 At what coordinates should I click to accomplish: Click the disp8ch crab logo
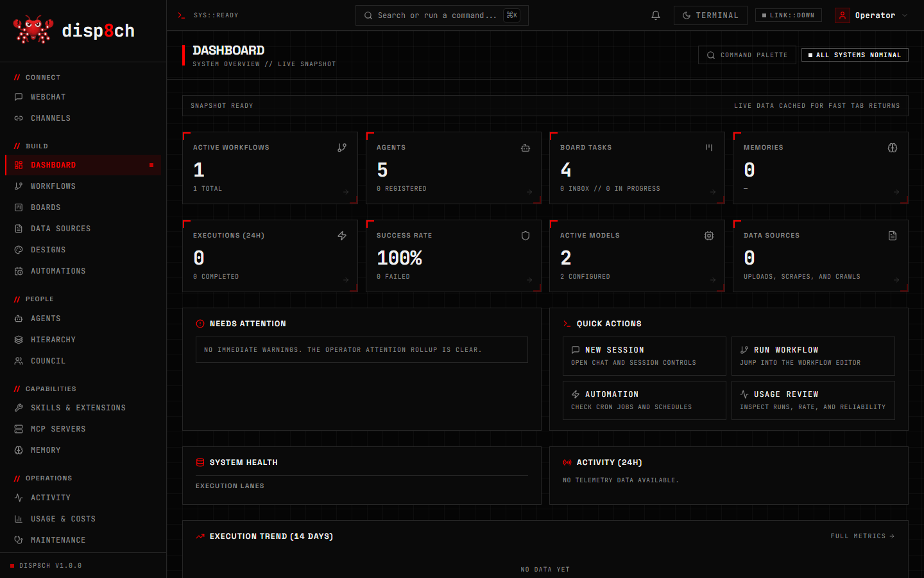(33, 30)
